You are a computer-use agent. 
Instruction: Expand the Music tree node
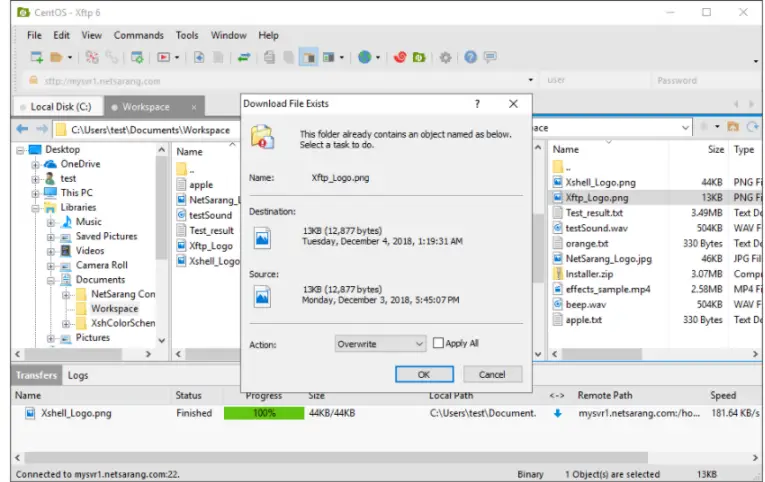click(51, 223)
